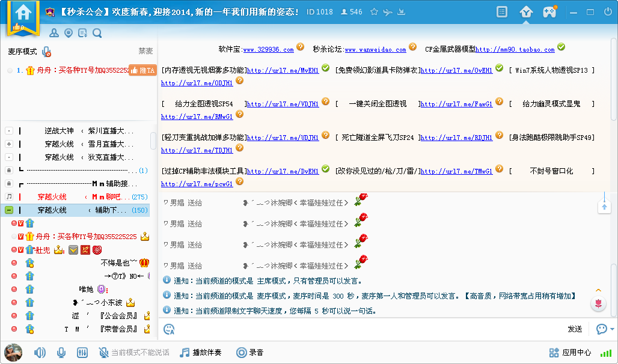Click the channel list download icon

pos(83,33)
